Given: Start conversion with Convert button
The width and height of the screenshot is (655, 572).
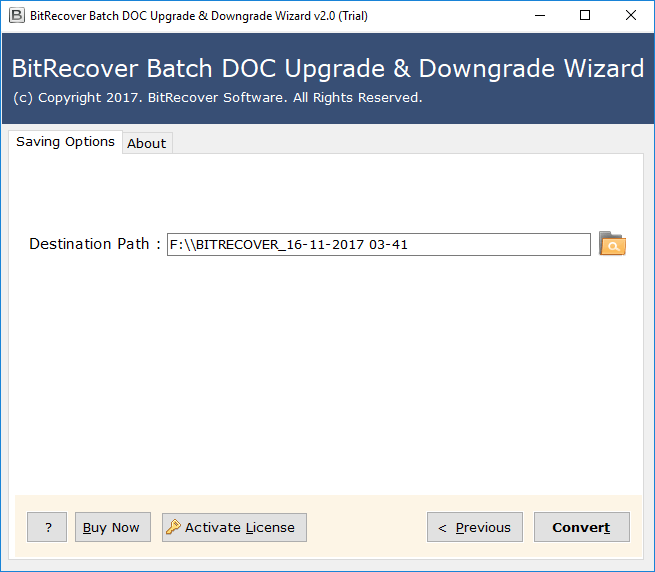Looking at the screenshot, I should [581, 527].
